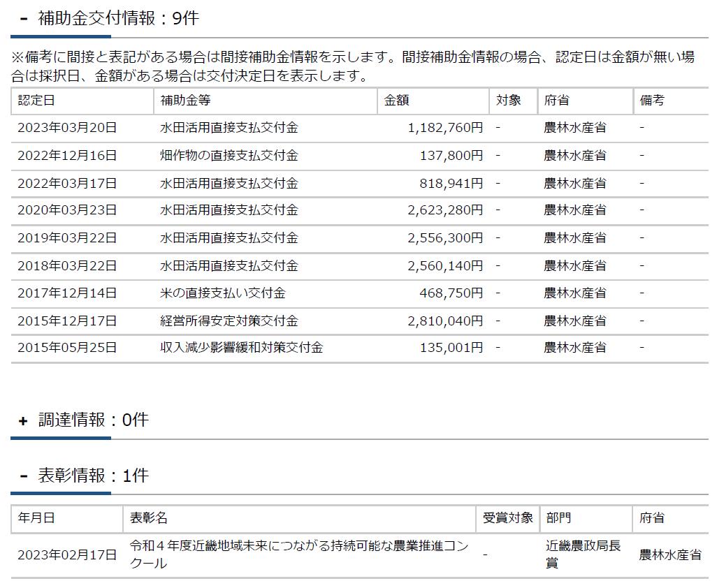Click 米の直接支払い交付金 subsidy name
The height and width of the screenshot is (588, 724).
click(x=223, y=293)
